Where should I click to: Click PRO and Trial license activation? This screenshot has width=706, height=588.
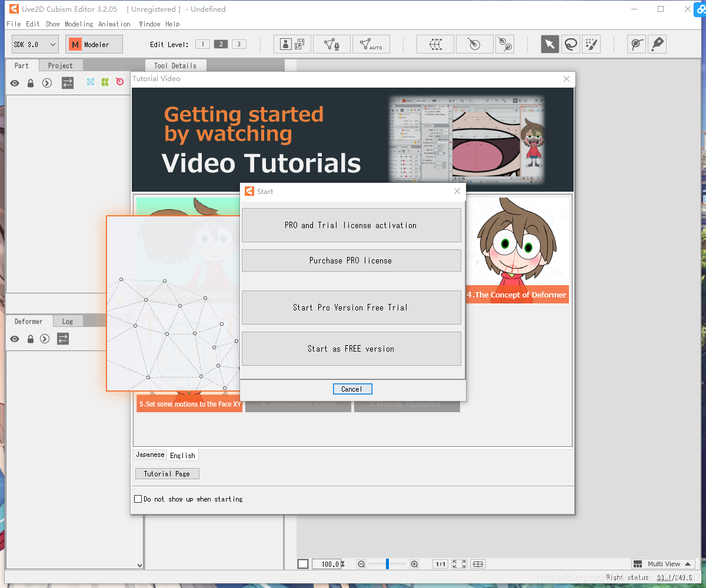pyautogui.click(x=351, y=225)
